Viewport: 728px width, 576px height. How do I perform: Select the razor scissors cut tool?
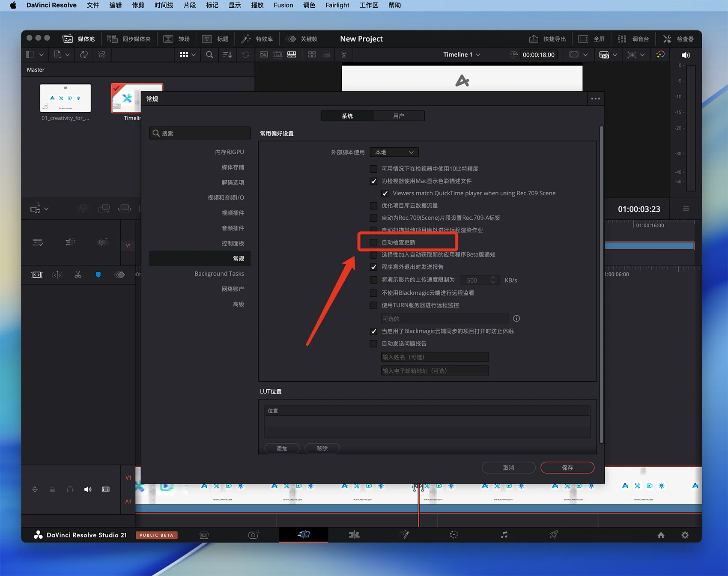point(78,275)
